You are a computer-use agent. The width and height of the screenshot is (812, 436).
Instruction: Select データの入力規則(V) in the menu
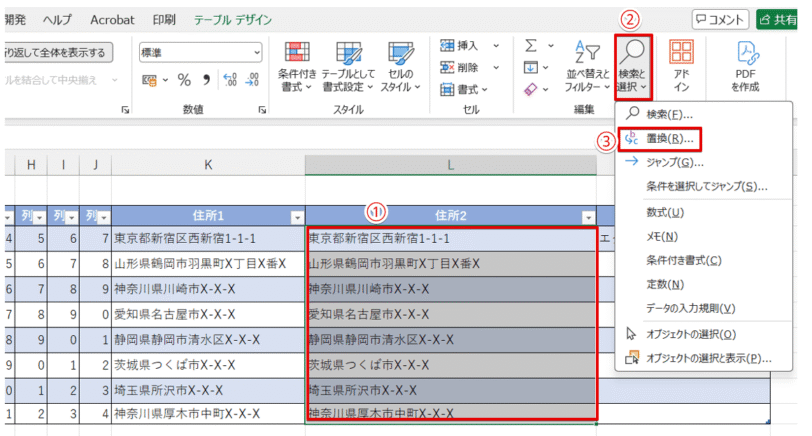coord(703,308)
